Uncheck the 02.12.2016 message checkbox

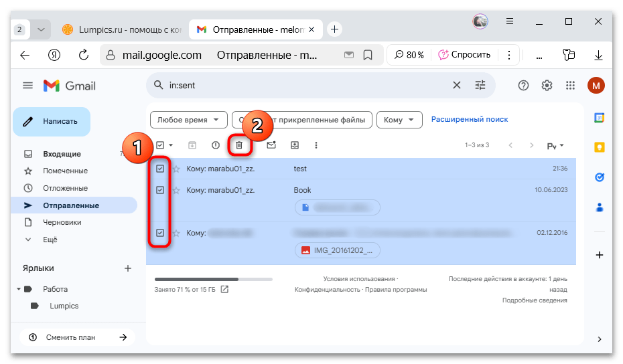point(160,233)
